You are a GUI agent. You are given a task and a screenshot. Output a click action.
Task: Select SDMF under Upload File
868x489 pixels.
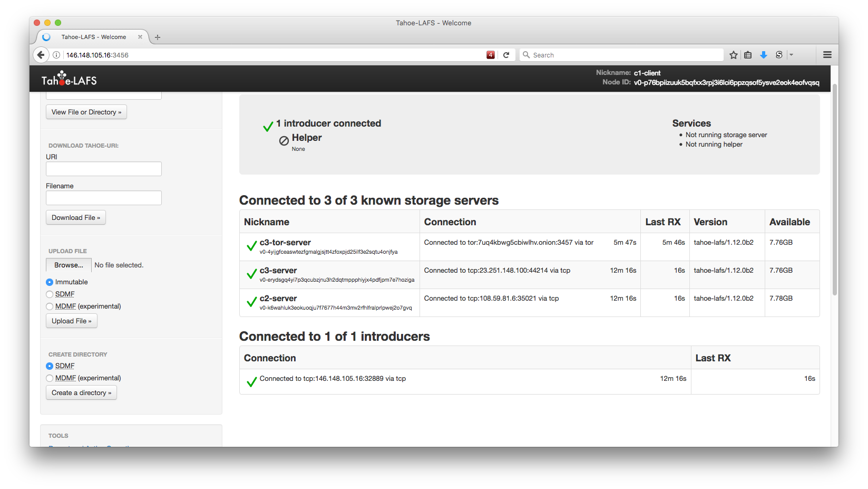click(x=50, y=294)
